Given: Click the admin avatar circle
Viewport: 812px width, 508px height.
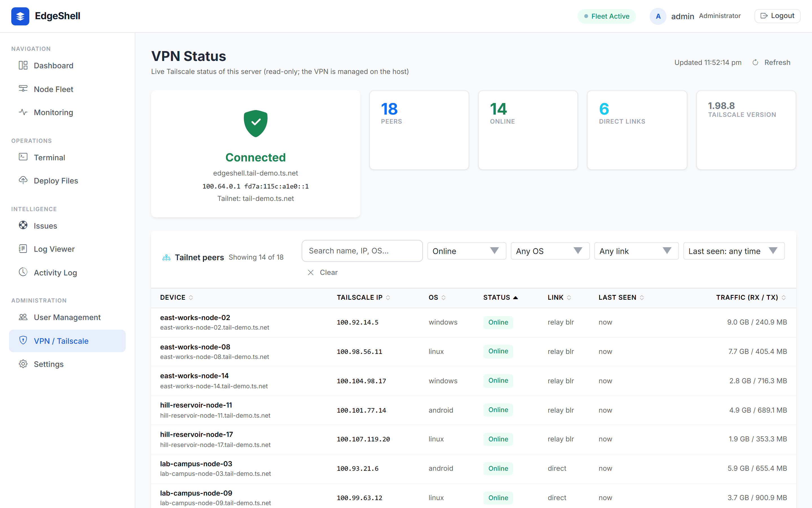Looking at the screenshot, I should tap(658, 16).
